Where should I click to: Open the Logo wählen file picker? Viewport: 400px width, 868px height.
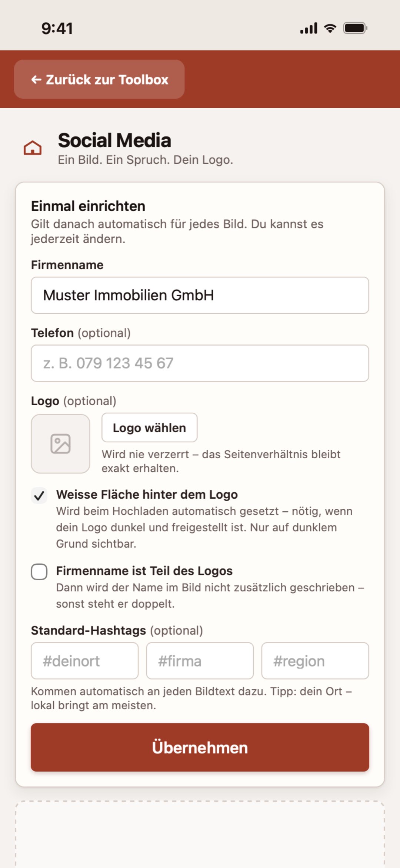(x=150, y=428)
